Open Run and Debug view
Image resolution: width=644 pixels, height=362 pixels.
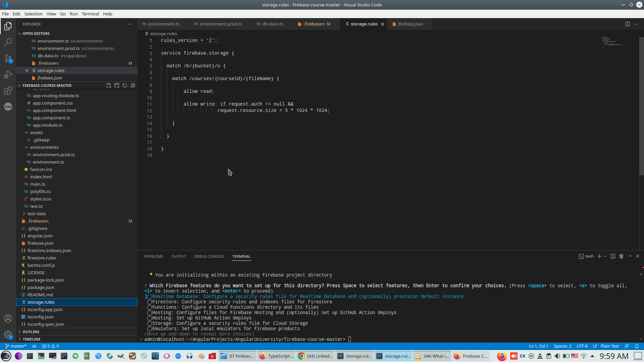[x=8, y=74]
